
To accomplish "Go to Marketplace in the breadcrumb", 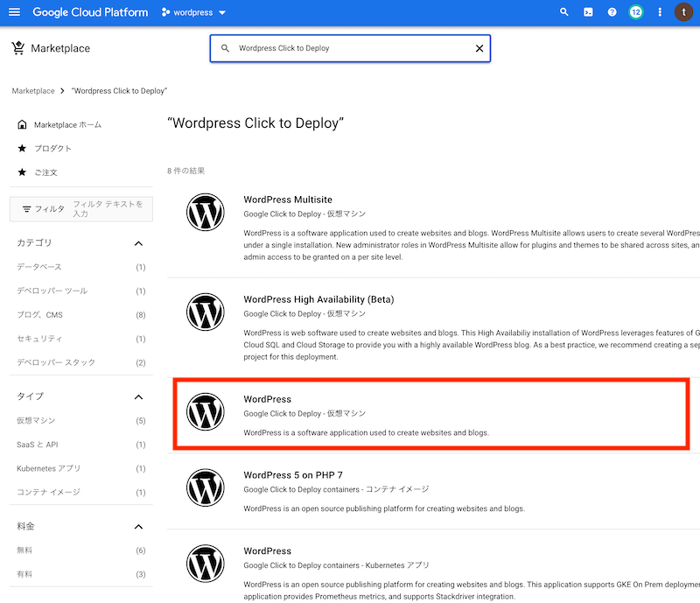I will click(33, 91).
